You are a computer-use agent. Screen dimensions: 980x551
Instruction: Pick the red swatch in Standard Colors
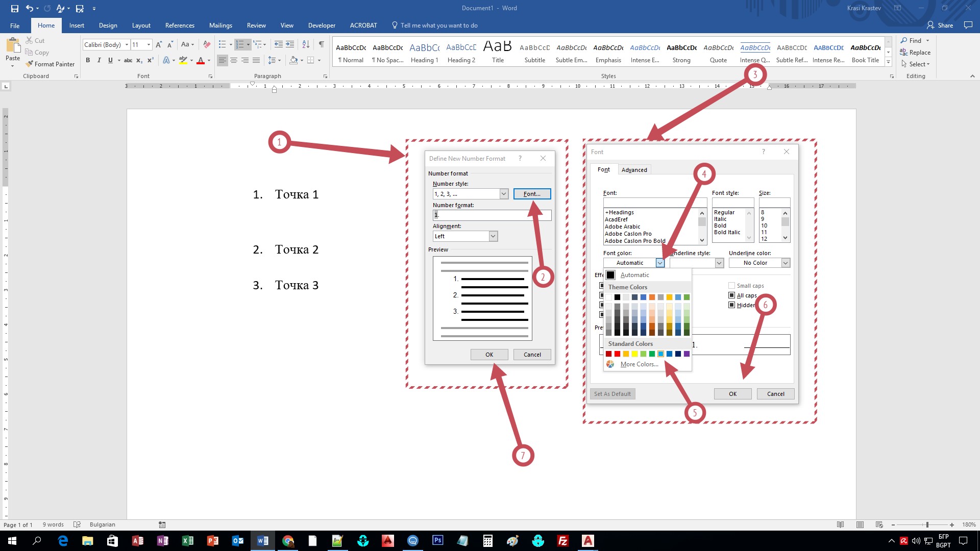pos(617,354)
